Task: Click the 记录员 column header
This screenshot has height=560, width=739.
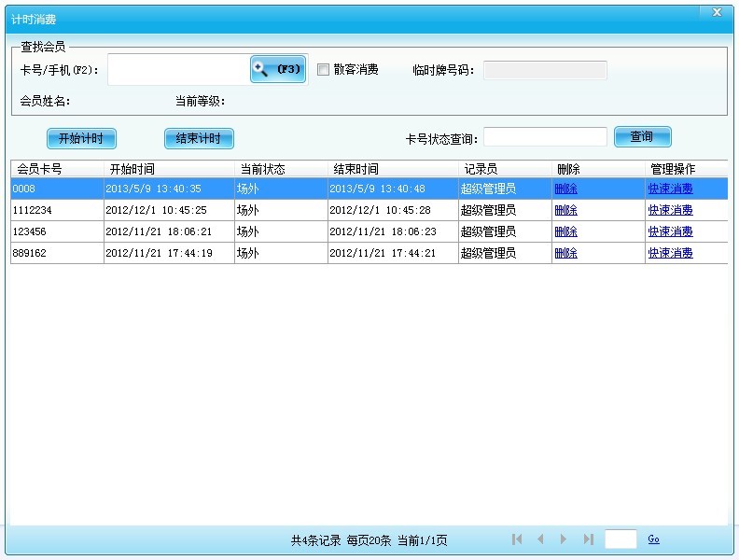Action: (505, 169)
